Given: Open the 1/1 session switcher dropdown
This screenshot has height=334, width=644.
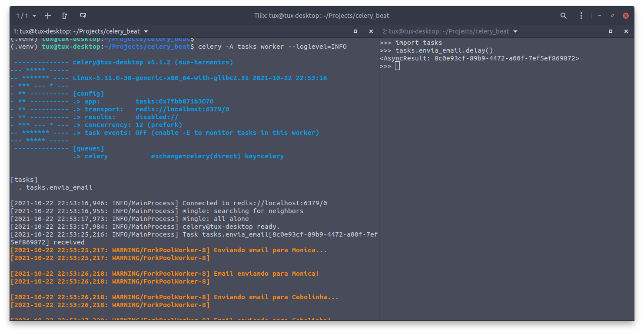Looking at the screenshot, I should (x=26, y=16).
